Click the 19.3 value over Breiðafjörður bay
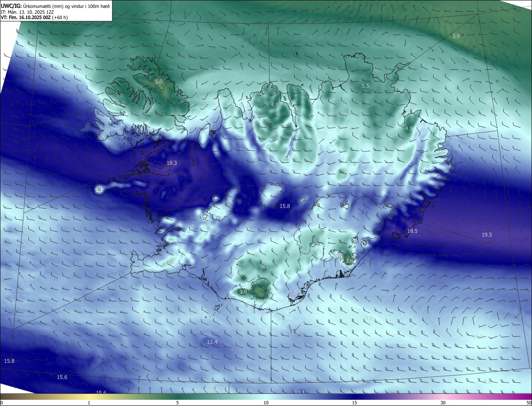Image resolution: width=532 pixels, height=406 pixels. coord(172,163)
